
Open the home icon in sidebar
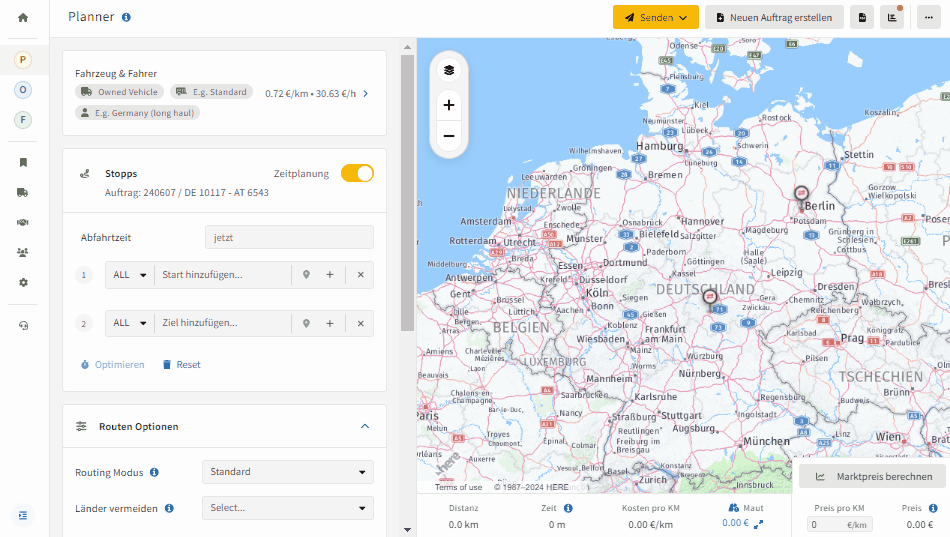point(23,18)
